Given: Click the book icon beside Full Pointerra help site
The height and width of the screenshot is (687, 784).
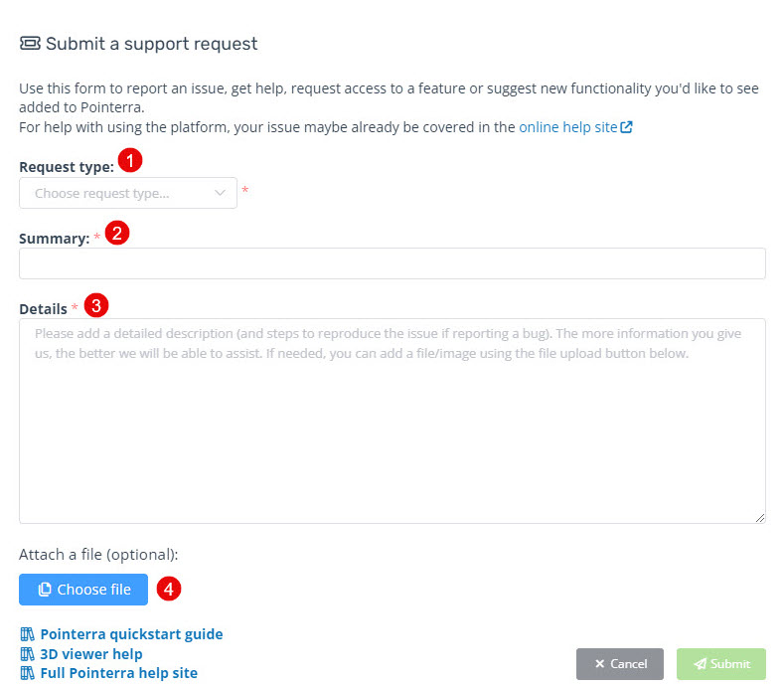Looking at the screenshot, I should (28, 673).
